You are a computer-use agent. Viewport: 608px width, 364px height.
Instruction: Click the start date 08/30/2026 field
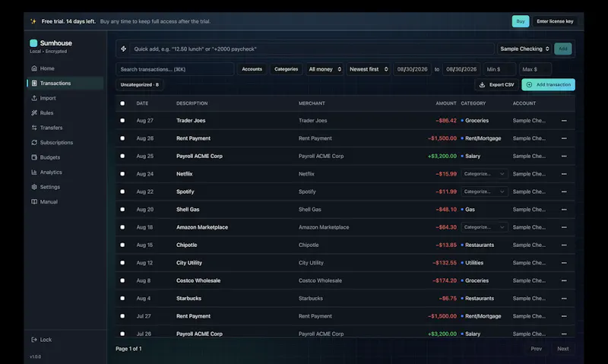(412, 69)
